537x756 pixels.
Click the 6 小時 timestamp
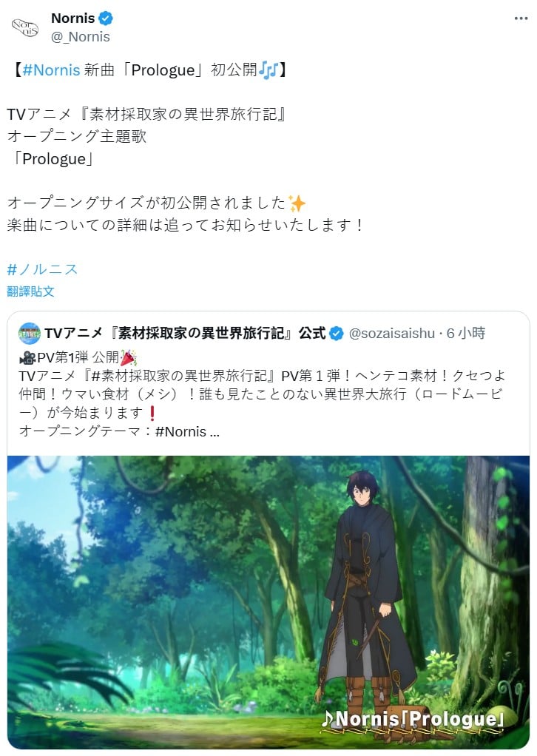[466, 333]
